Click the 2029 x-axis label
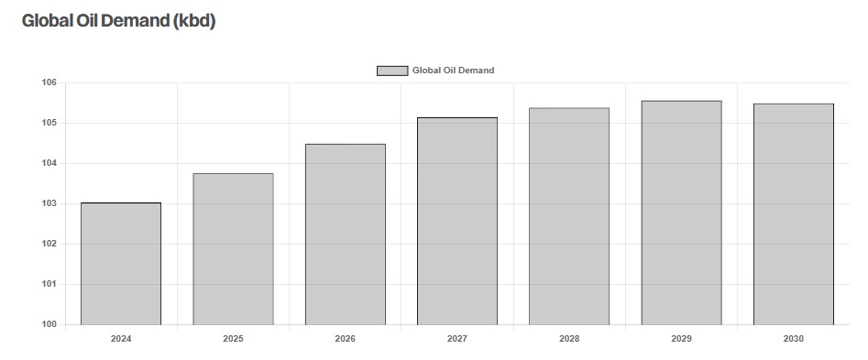868x360 pixels. (681, 339)
